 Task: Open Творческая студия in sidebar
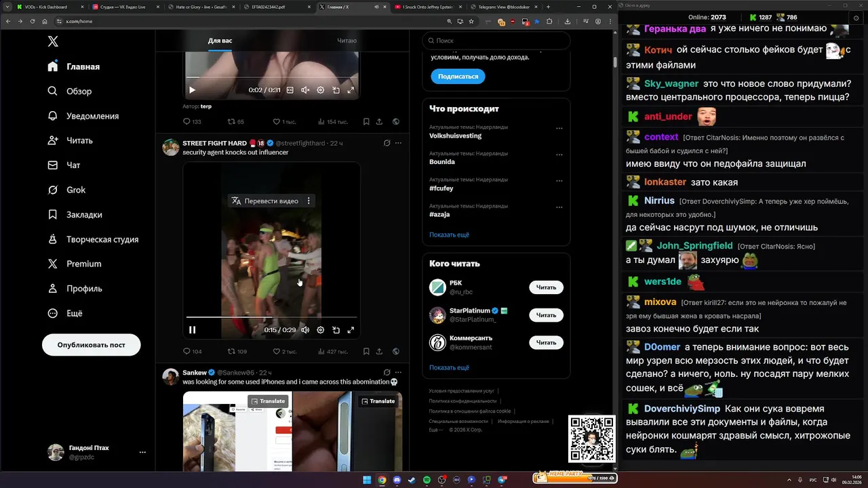coord(93,239)
